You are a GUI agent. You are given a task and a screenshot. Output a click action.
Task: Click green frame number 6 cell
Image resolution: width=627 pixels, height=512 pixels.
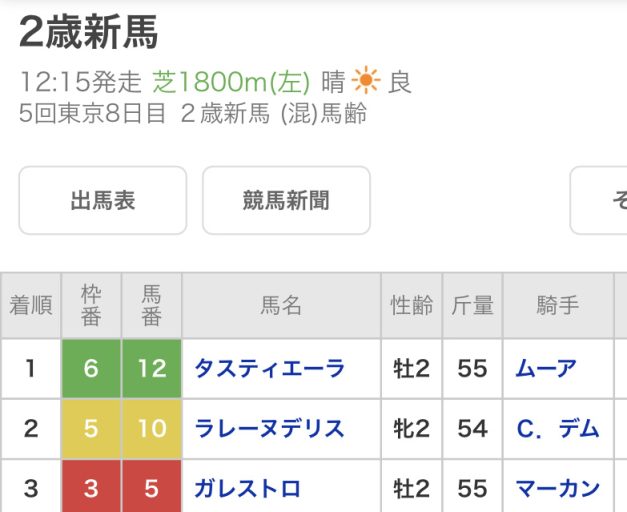[x=91, y=368]
